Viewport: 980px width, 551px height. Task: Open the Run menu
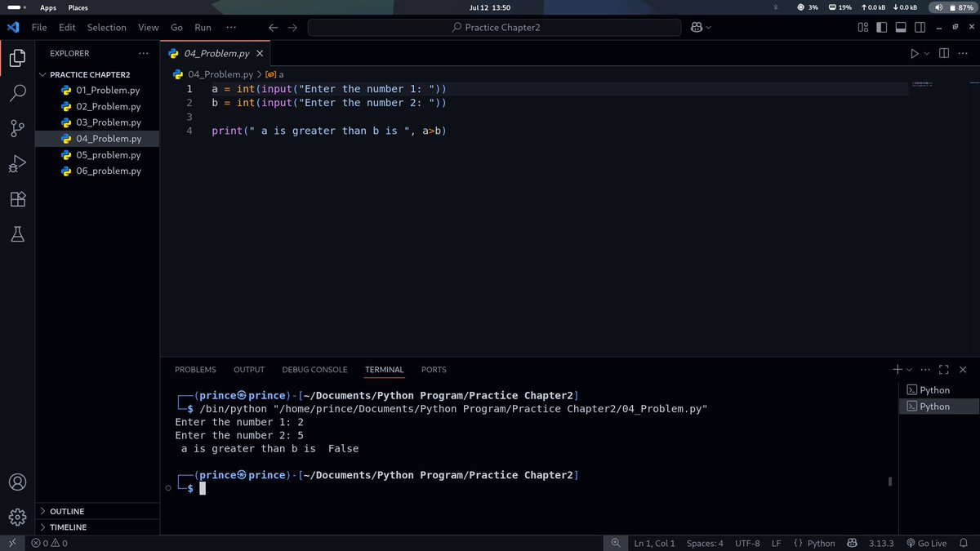point(203,27)
